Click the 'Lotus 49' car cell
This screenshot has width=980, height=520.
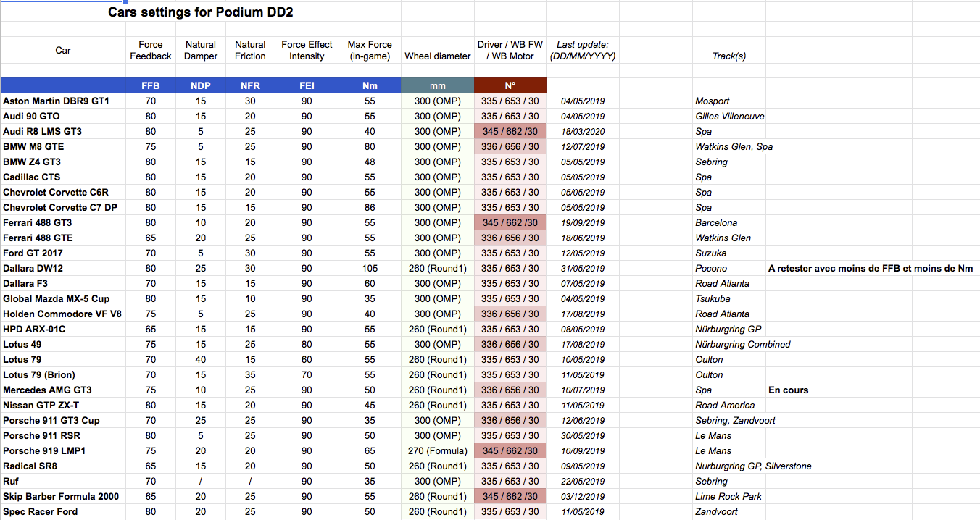click(63, 344)
